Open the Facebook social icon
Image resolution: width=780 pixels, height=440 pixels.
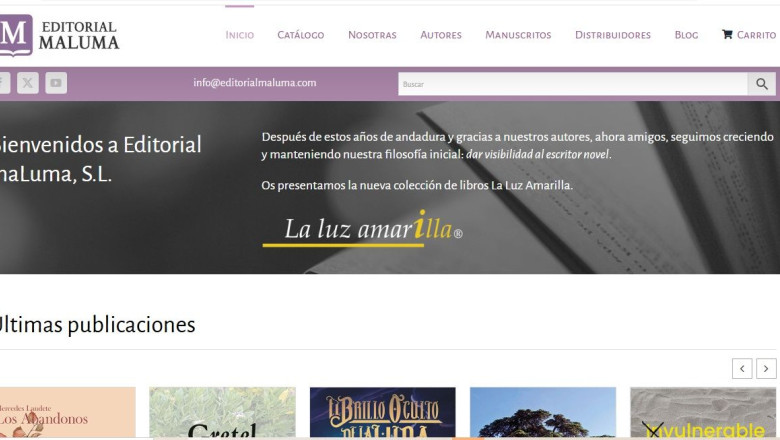[x=4, y=83]
